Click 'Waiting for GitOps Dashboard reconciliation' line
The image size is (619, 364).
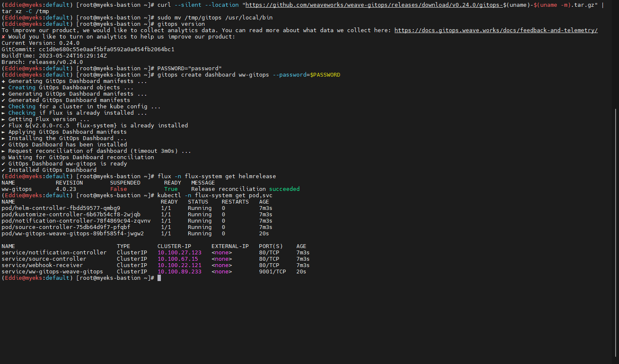coord(78,157)
